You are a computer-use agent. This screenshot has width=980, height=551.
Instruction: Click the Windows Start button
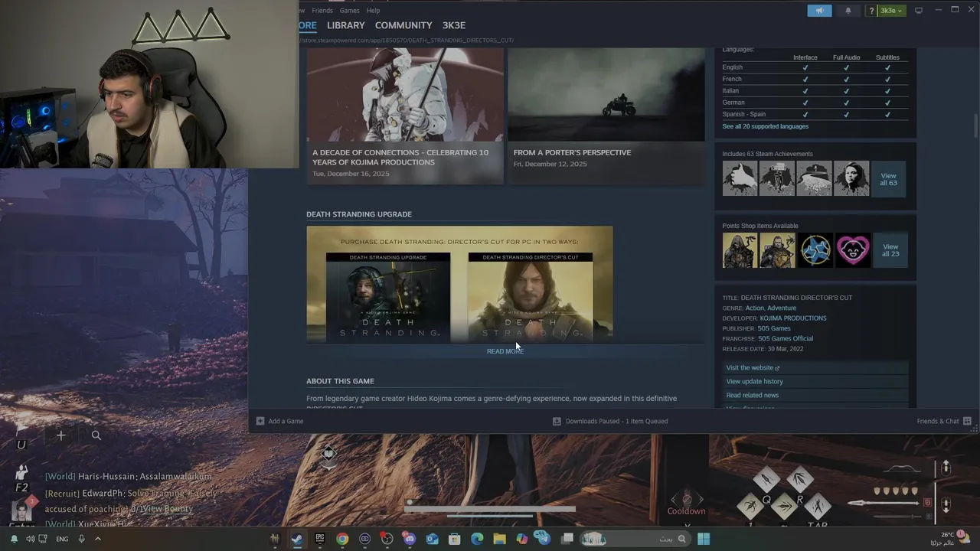pos(704,539)
